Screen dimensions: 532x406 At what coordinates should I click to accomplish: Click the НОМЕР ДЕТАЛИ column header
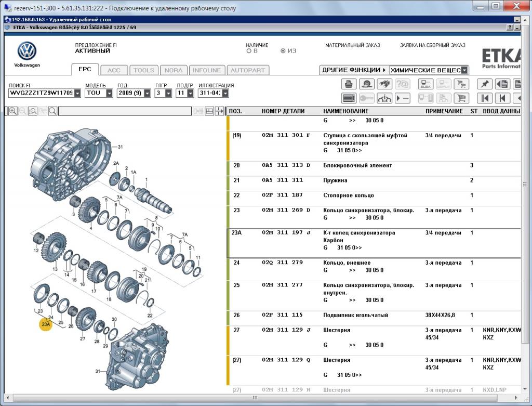[283, 111]
